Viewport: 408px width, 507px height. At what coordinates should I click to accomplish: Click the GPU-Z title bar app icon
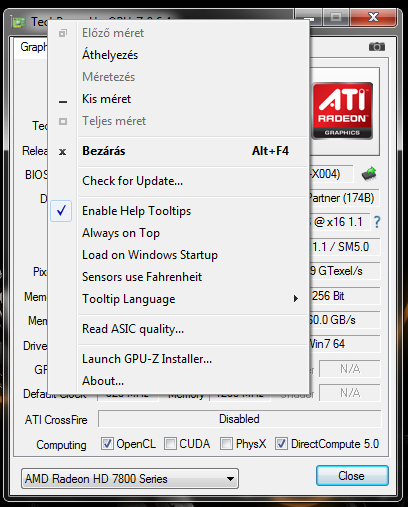click(18, 22)
